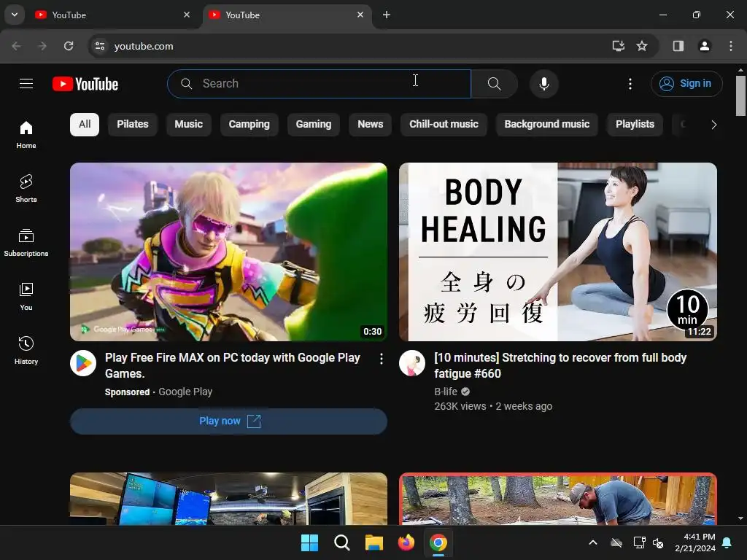Launch Firefox from taskbar
This screenshot has height=560, width=747.
(406, 542)
